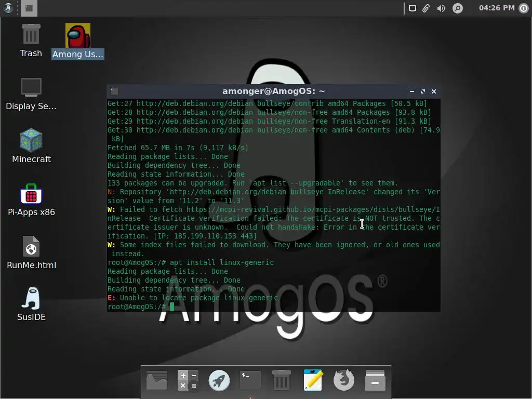Screen dimensions: 532x399
Task: Click the paperclip clipboard tray icon
Action: tap(426, 8)
